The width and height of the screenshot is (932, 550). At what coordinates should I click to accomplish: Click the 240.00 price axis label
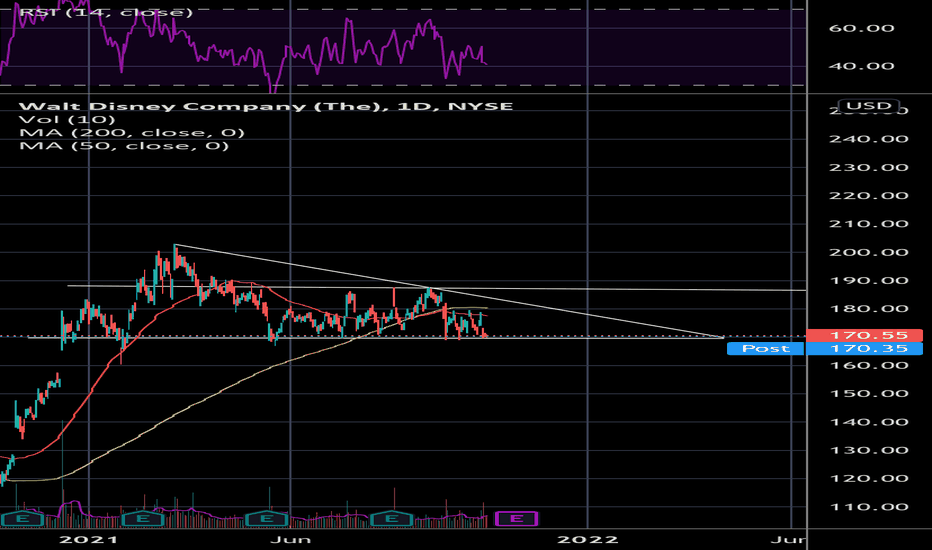[868, 139]
